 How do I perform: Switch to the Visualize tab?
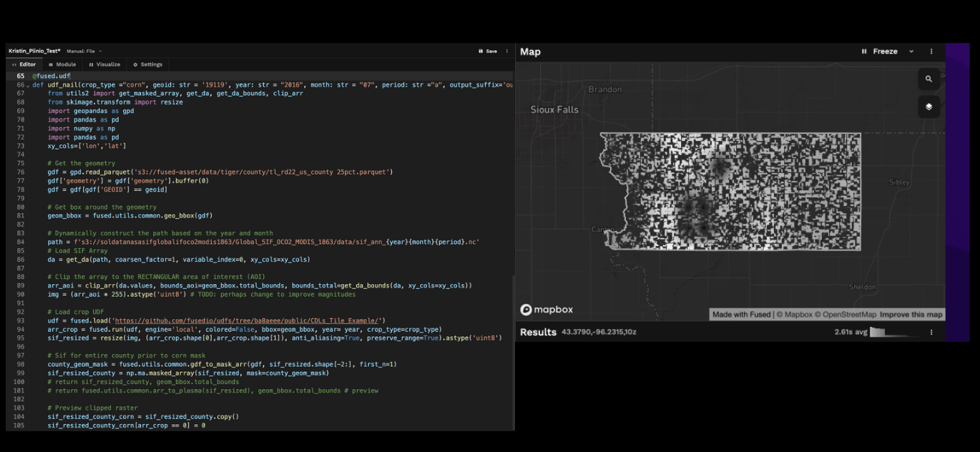(104, 64)
